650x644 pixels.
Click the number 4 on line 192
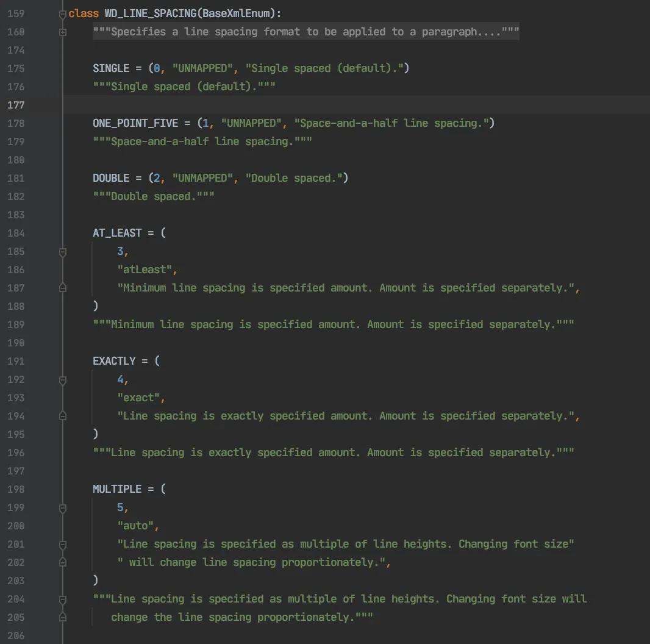[120, 379]
